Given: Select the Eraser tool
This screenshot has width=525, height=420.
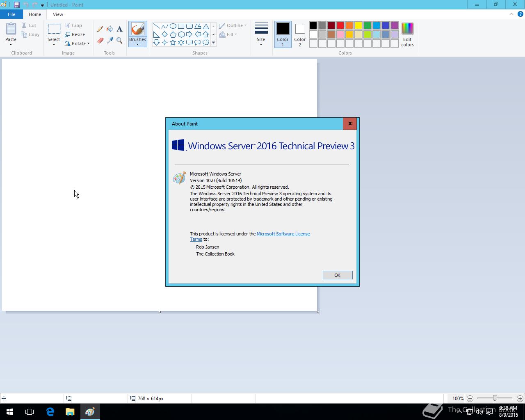Looking at the screenshot, I should 100,41.
